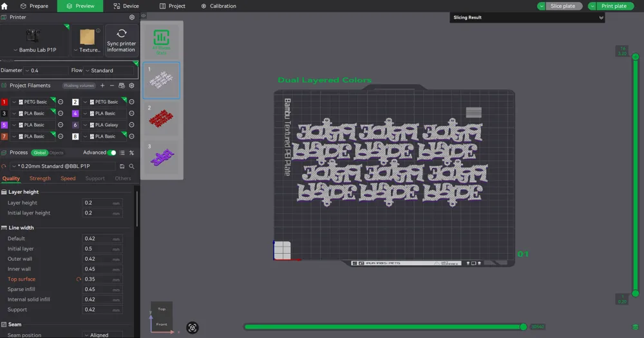The width and height of the screenshot is (644, 338).
Task: Click filament 1 red color swatch
Action: (x=4, y=102)
